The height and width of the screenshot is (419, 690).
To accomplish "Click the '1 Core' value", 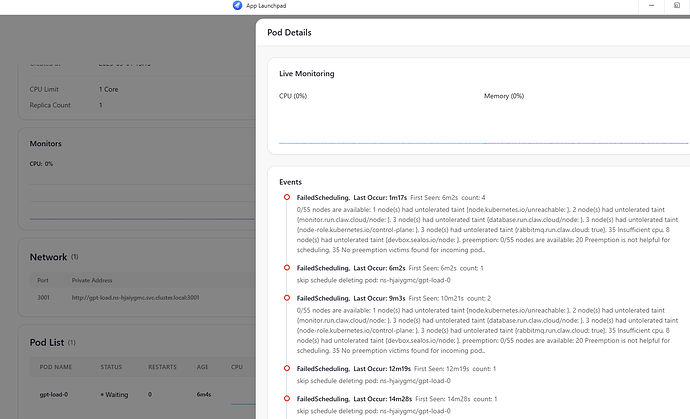I will coord(108,89).
